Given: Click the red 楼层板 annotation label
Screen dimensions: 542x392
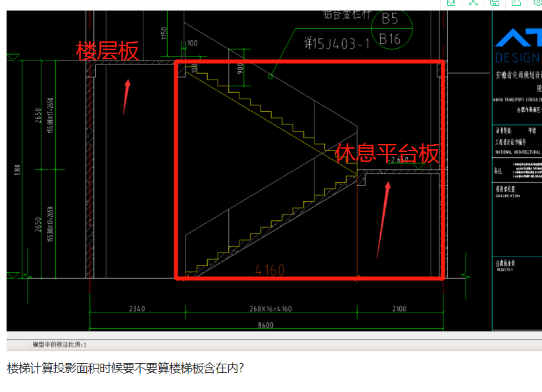Looking at the screenshot, I should tap(107, 51).
